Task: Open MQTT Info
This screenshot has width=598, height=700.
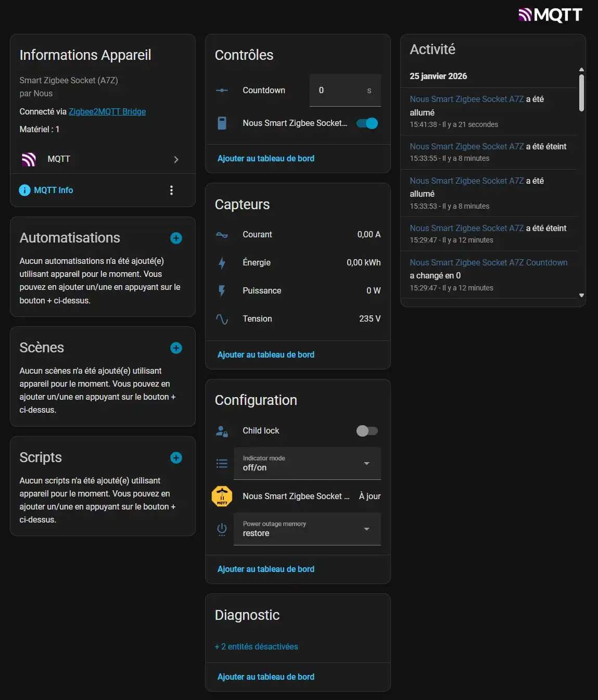Action: click(x=53, y=190)
